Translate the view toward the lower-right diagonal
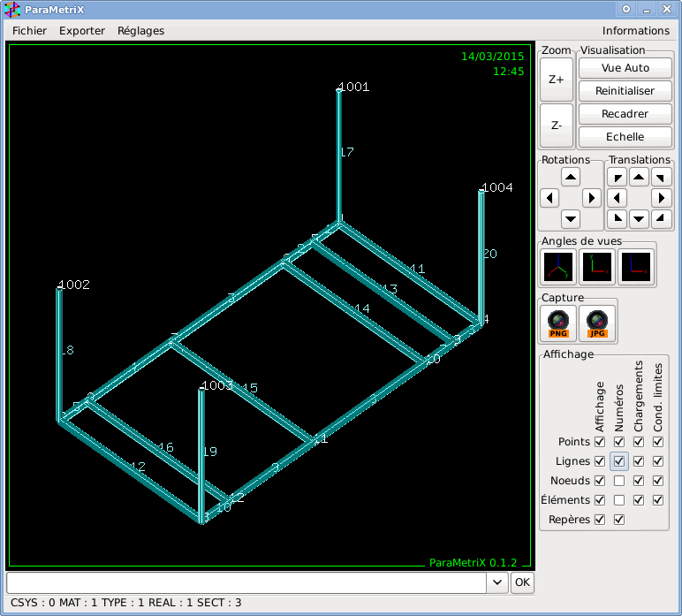682x616 pixels. [x=661, y=219]
